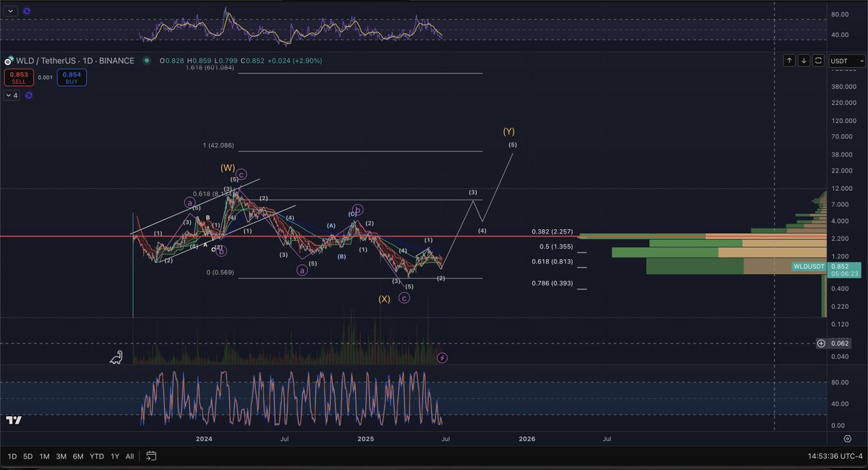
Task: Select the 1M time range
Action: click(x=45, y=456)
